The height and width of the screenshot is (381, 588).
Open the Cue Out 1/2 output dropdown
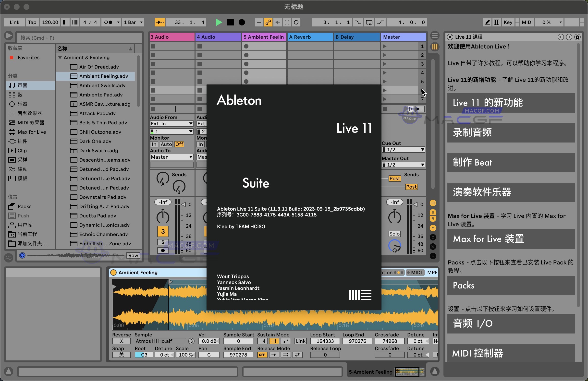[403, 149]
